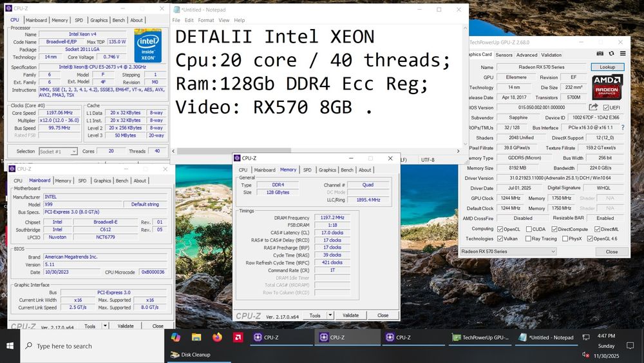Switch to TechPowerUp GPU-Z in the taskbar
The image size is (644, 363).
(x=480, y=337)
